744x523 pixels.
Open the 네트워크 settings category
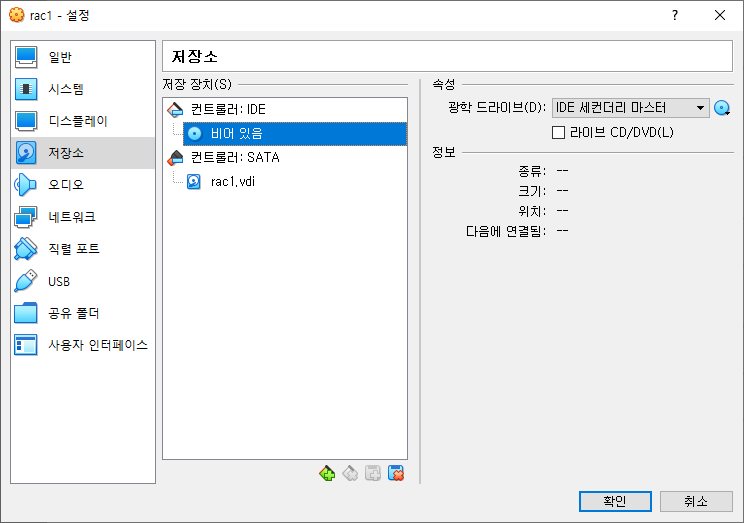pyautogui.click(x=83, y=217)
